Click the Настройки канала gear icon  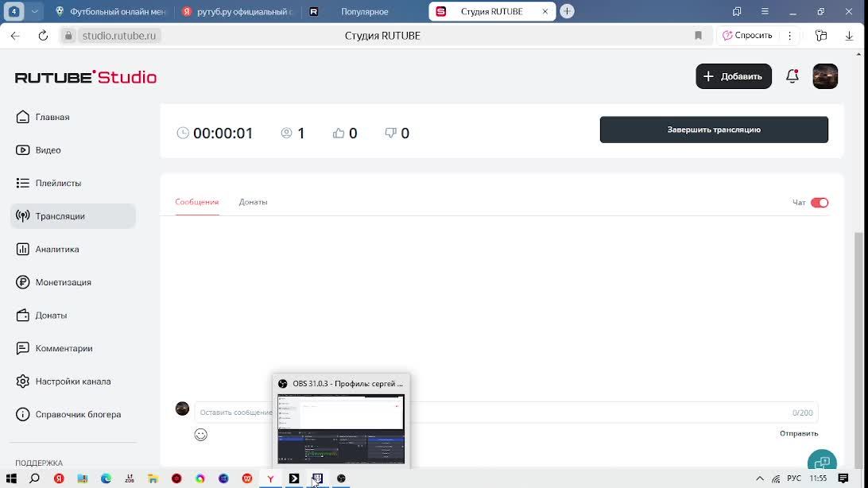tap(23, 381)
